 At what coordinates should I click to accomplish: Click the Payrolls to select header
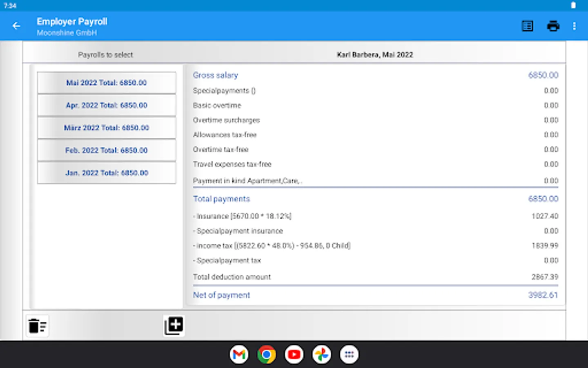point(105,55)
